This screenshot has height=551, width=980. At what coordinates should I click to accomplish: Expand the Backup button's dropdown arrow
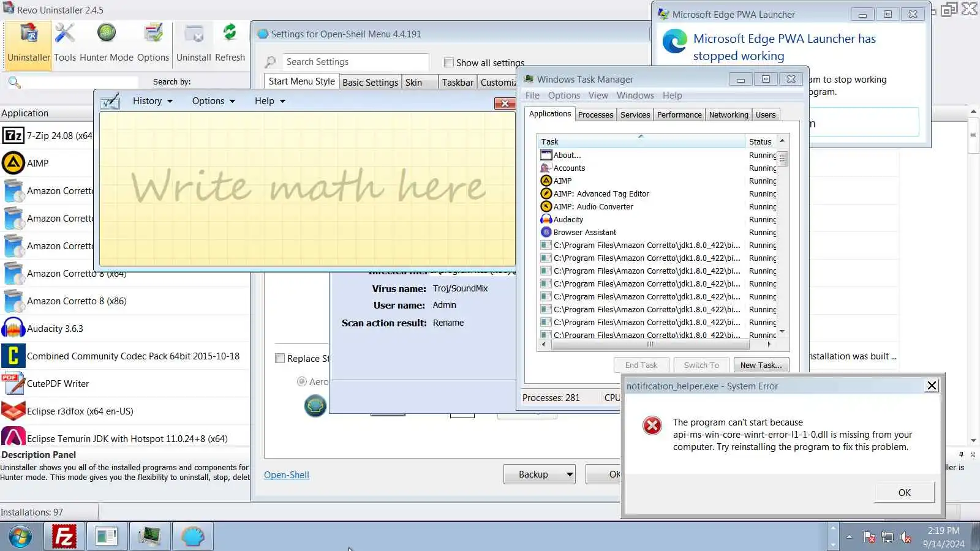click(570, 474)
